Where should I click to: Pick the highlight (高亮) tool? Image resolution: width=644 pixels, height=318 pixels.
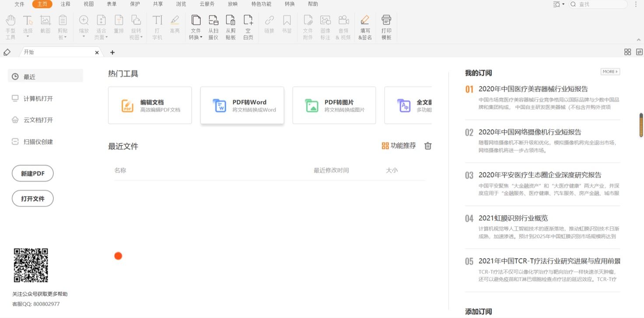(175, 26)
